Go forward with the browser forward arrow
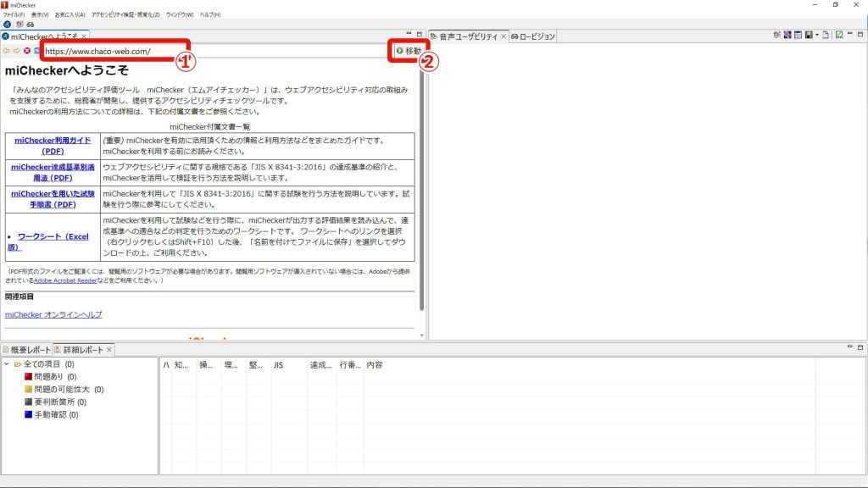 click(17, 51)
